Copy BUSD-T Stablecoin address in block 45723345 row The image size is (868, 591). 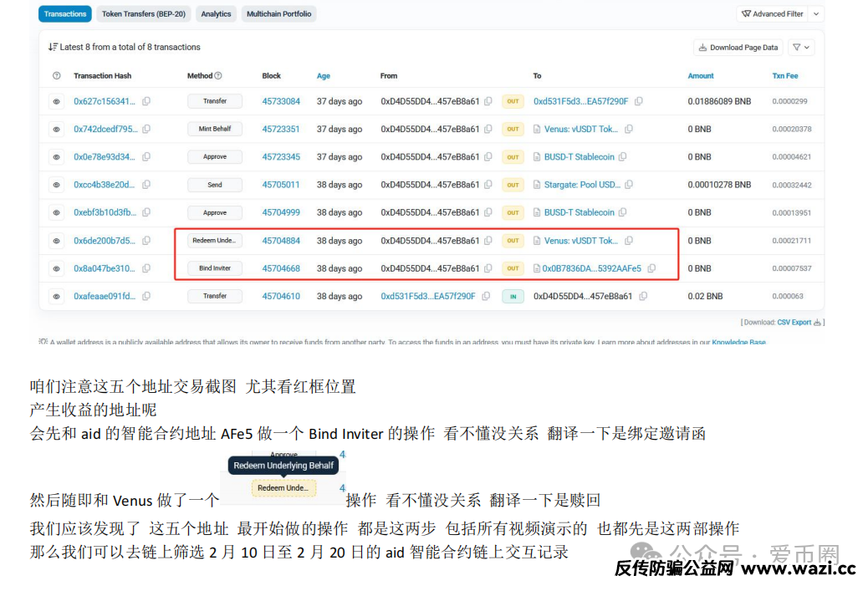622,157
